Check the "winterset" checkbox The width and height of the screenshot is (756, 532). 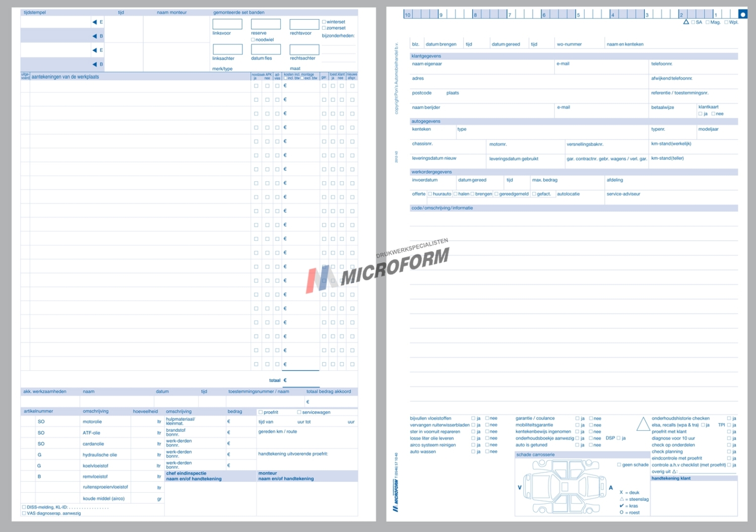(x=324, y=22)
